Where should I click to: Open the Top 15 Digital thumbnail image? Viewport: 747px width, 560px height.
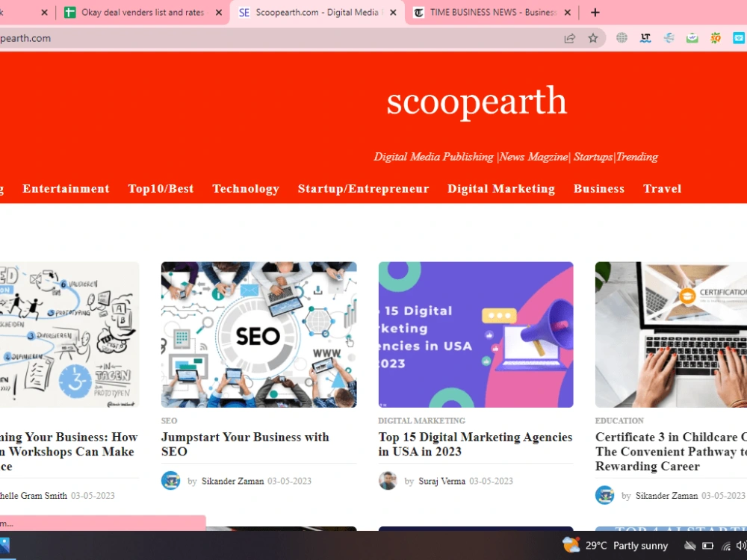pyautogui.click(x=476, y=335)
